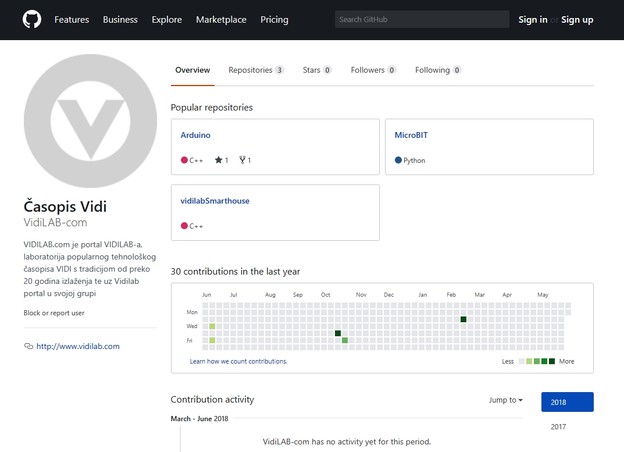This screenshot has width=624, height=452.
Task: Click the Časopis Vidi profile avatar
Action: tap(90, 121)
